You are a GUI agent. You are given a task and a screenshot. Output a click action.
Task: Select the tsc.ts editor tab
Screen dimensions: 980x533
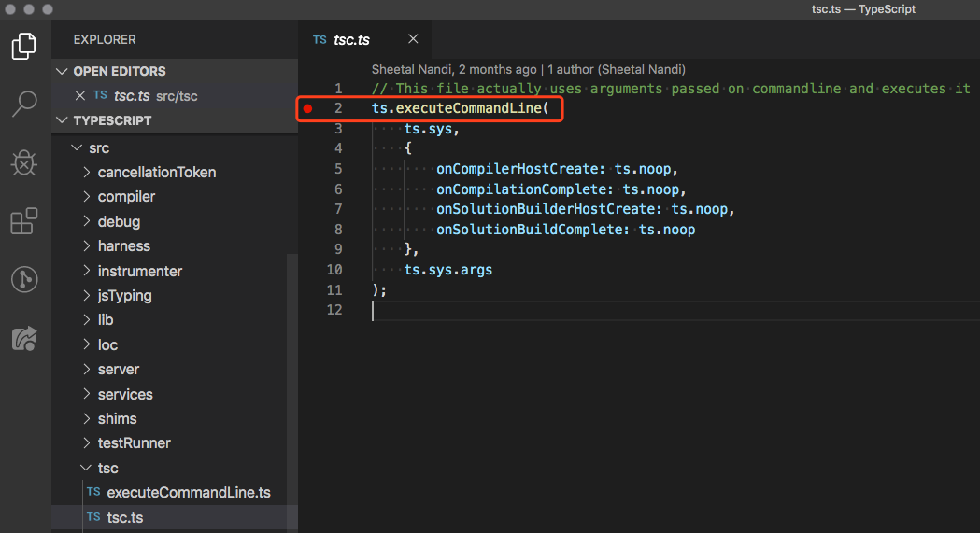(351, 40)
